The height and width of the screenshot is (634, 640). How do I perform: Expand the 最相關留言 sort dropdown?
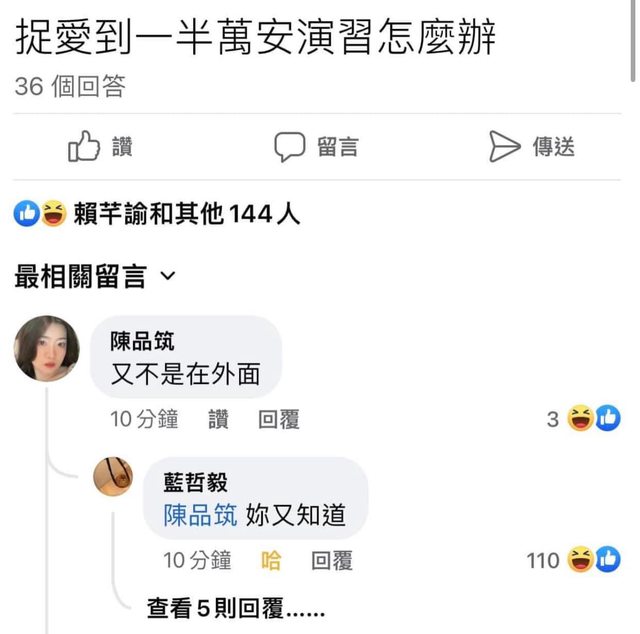tap(95, 276)
